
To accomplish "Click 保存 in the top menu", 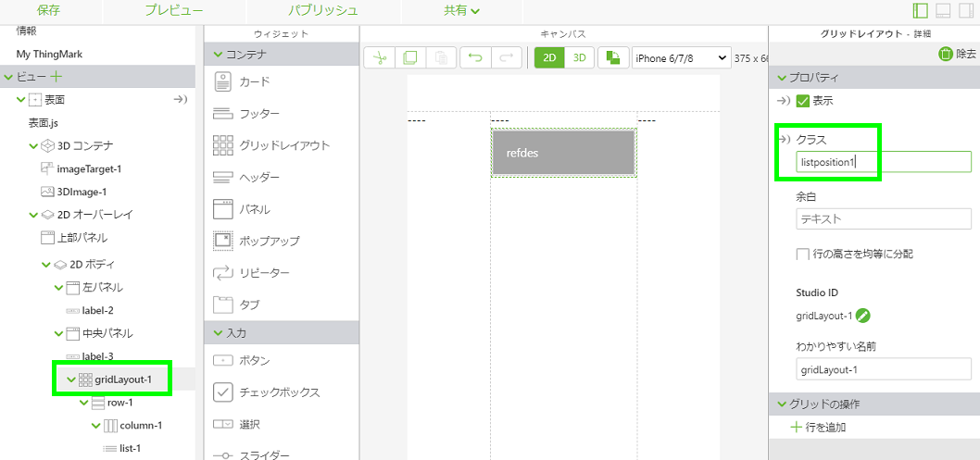I will 49,10.
